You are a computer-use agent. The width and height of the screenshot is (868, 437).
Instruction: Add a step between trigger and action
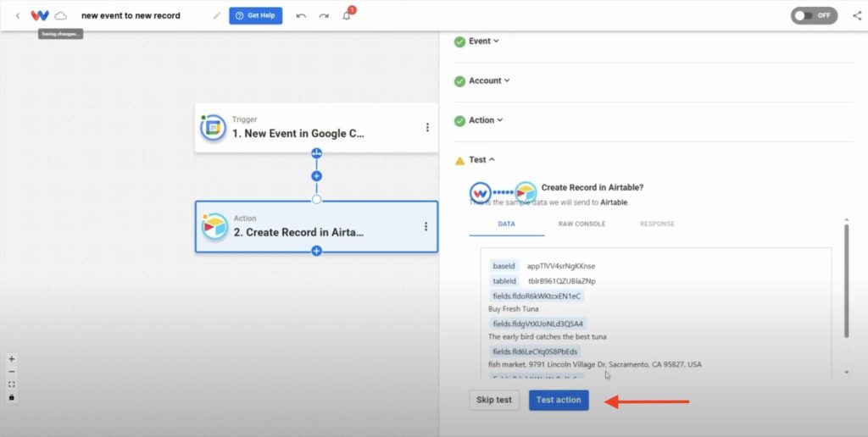coord(317,176)
